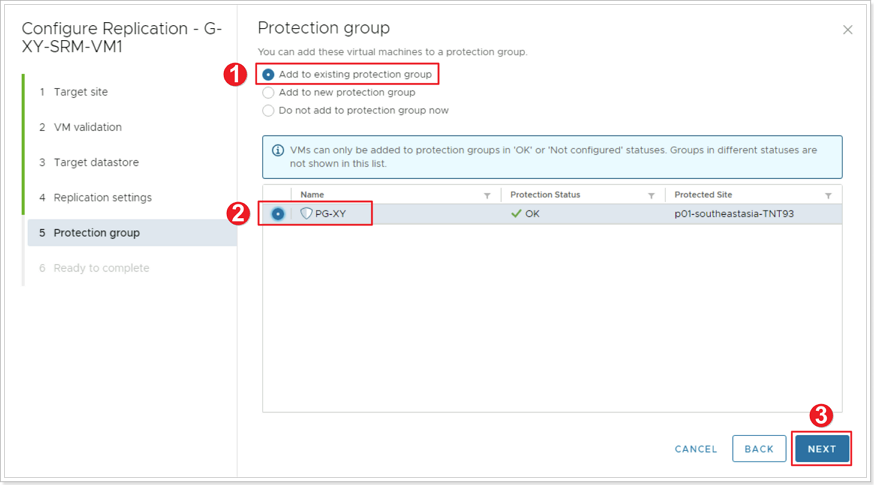Click the CANCEL link
This screenshot has height=485, width=874.
pyautogui.click(x=696, y=449)
